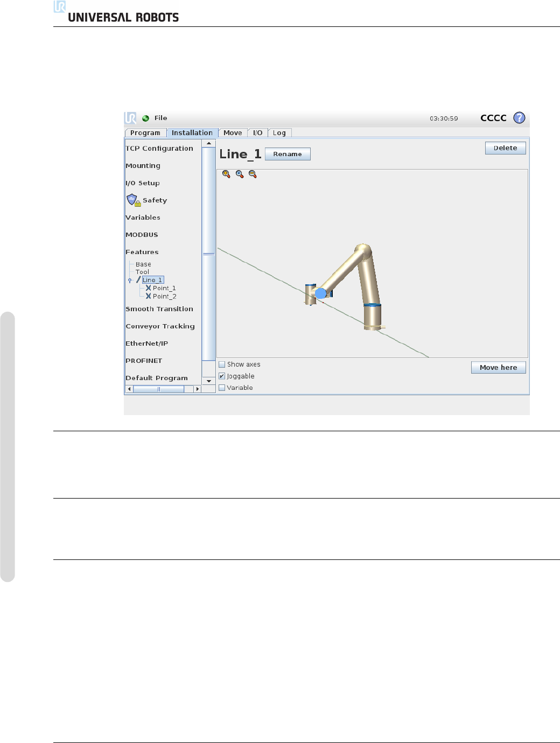
Task: Open the File menu
Action: pyautogui.click(x=160, y=118)
